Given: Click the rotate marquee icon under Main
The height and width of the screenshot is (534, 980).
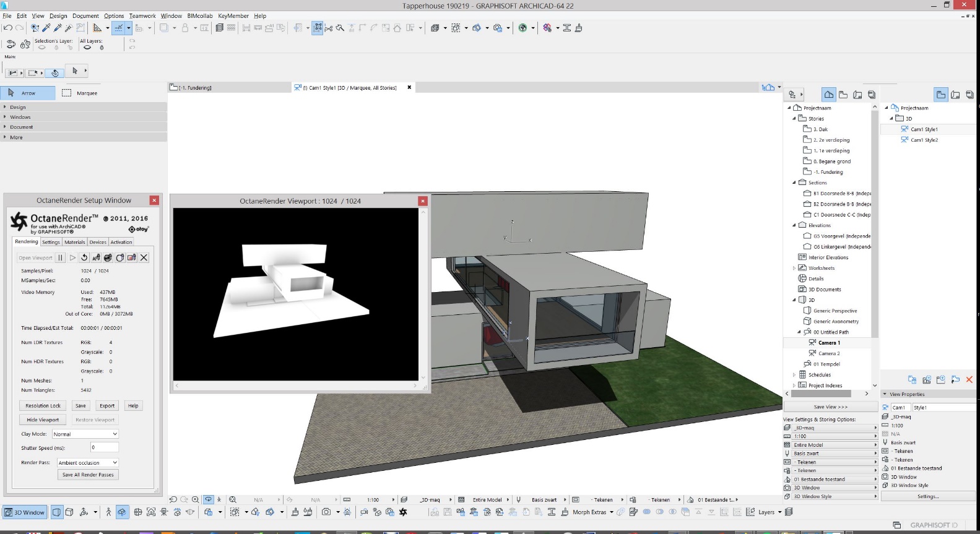Looking at the screenshot, I should [x=55, y=72].
